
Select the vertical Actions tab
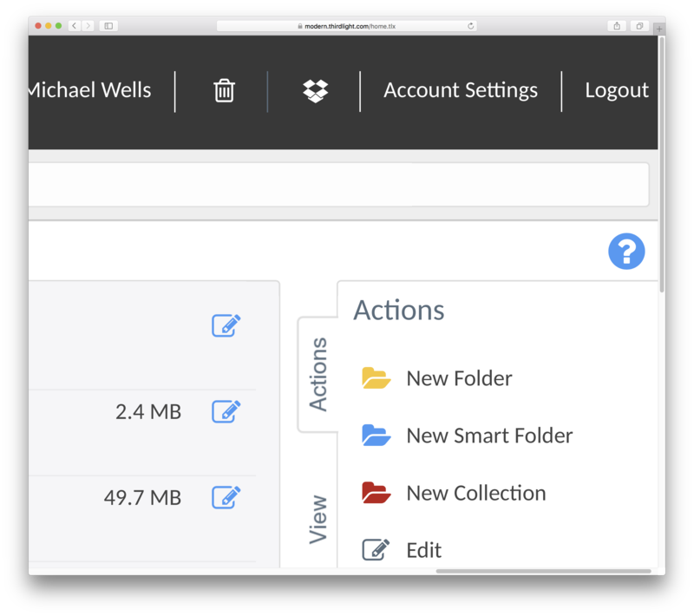coord(318,375)
